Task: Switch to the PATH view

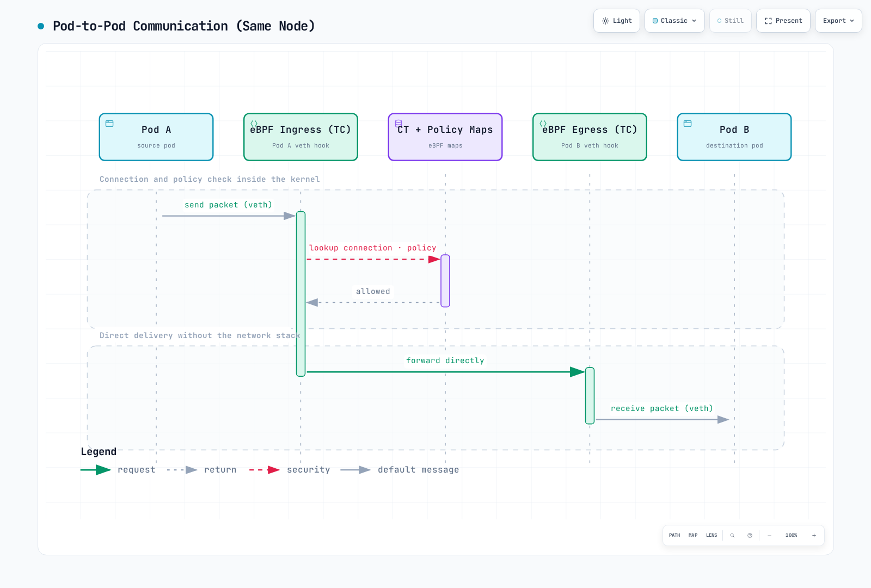Action: [x=674, y=535]
